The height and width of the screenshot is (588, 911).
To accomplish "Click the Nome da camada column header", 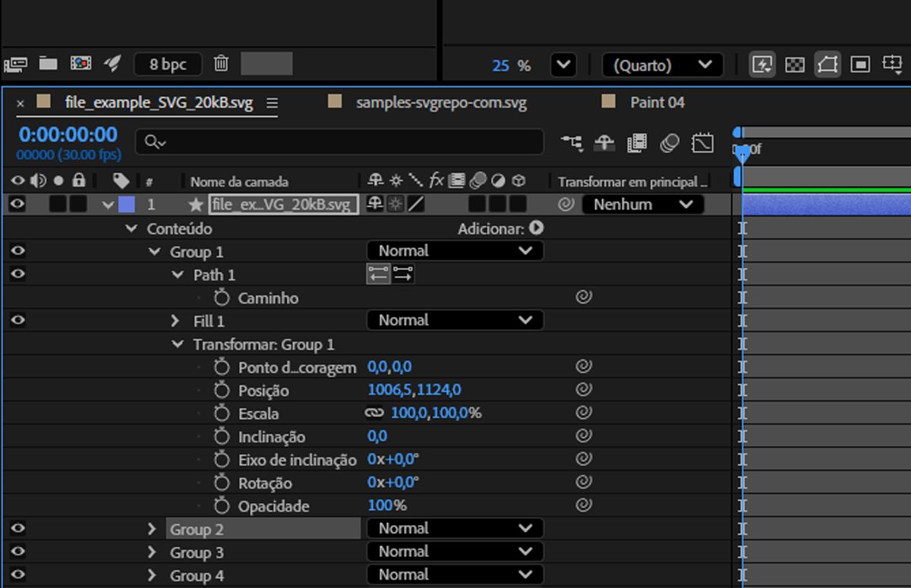I will click(x=239, y=182).
